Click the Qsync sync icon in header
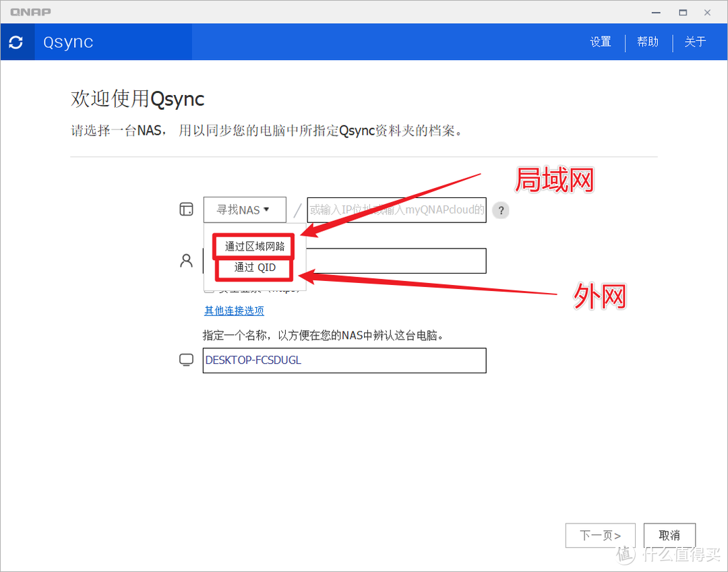The height and width of the screenshot is (572, 728). [x=16, y=42]
